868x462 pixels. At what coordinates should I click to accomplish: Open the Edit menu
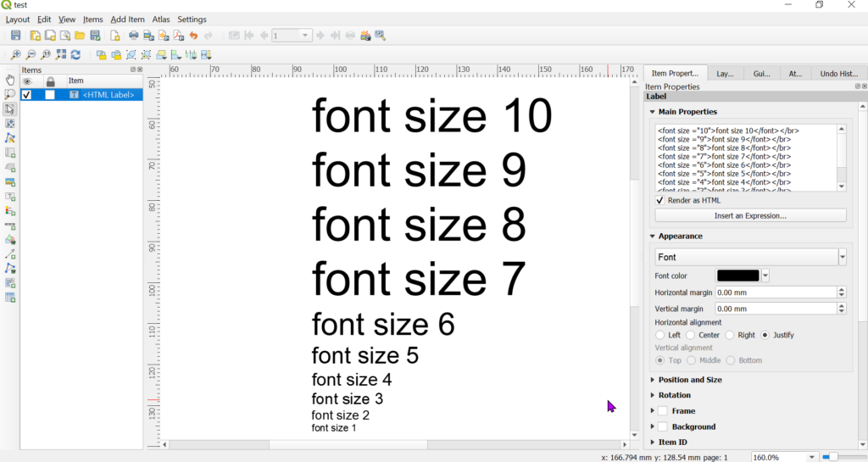coord(44,19)
